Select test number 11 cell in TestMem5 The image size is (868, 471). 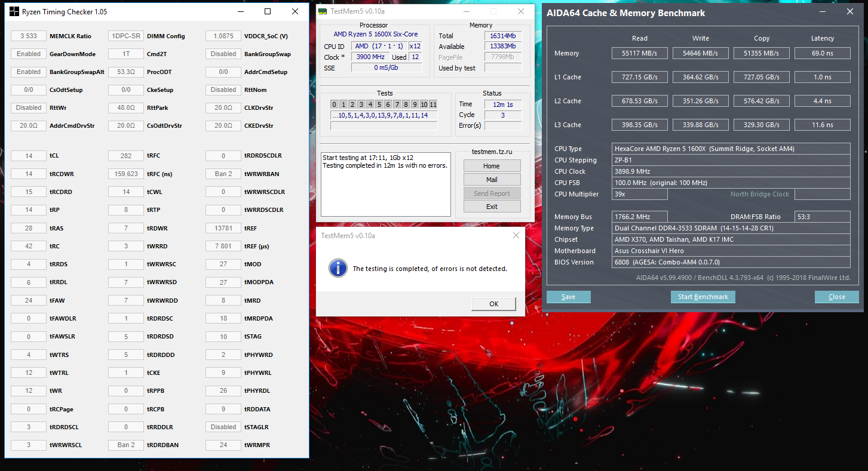pyautogui.click(x=433, y=104)
